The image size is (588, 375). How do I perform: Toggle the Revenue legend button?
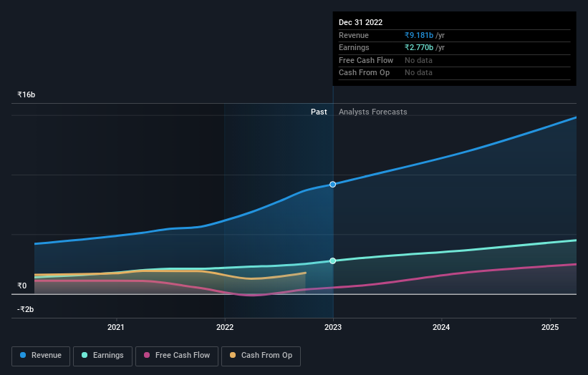click(x=41, y=356)
